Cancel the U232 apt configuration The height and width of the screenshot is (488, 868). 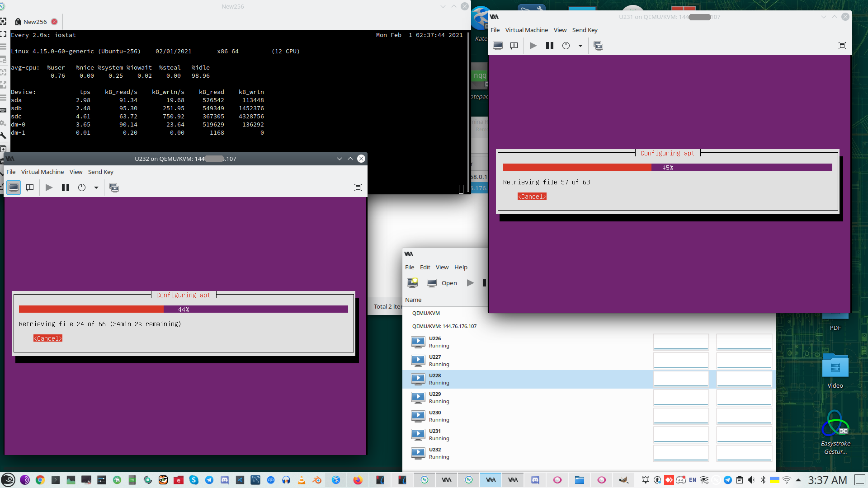(x=48, y=338)
